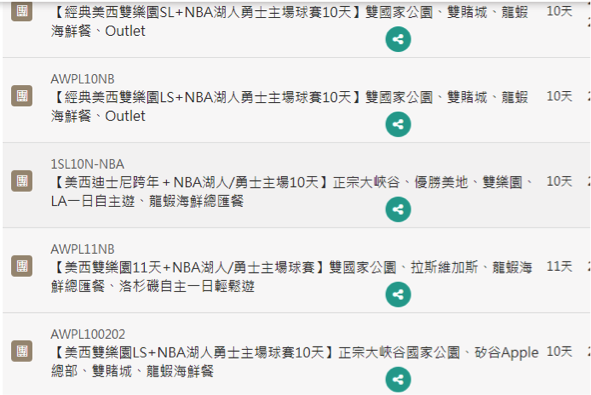
Task: Click share icon for AWPL11NB tour
Action: [398, 294]
